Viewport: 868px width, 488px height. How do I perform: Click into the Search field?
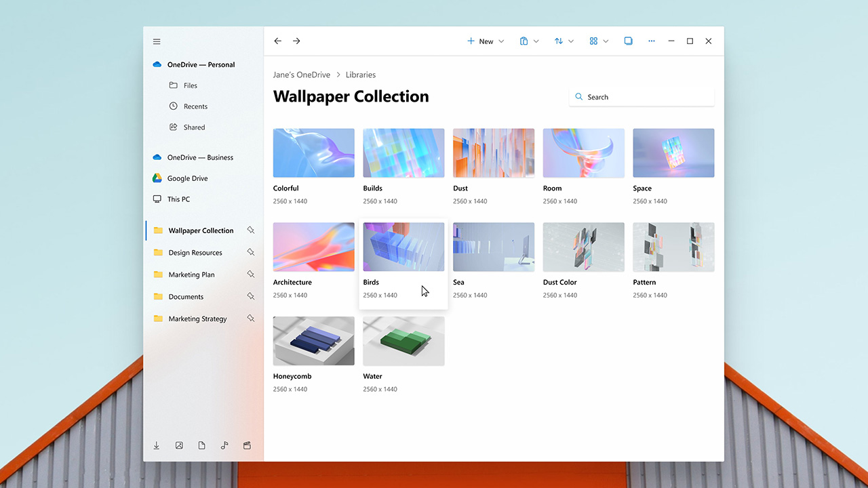[x=642, y=97]
